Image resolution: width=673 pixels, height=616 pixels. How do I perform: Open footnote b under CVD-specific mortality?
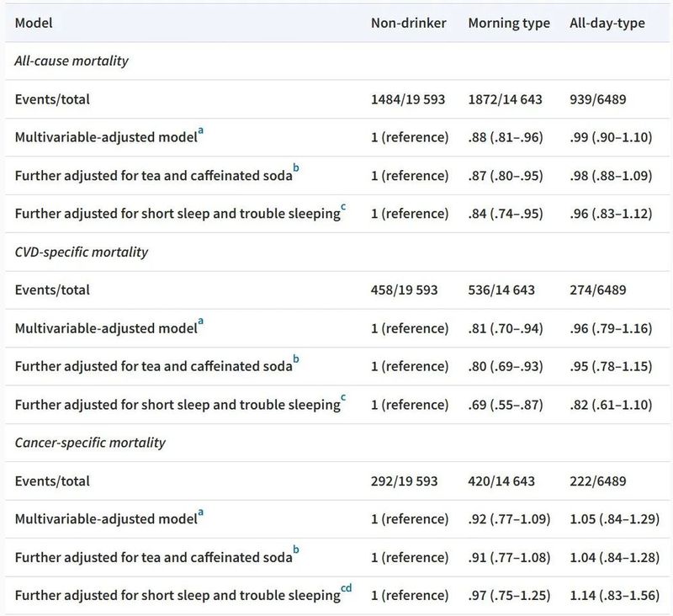point(296,360)
